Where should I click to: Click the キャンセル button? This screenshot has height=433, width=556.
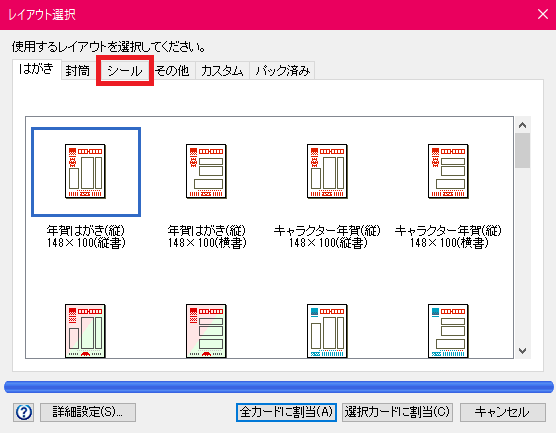502,412
